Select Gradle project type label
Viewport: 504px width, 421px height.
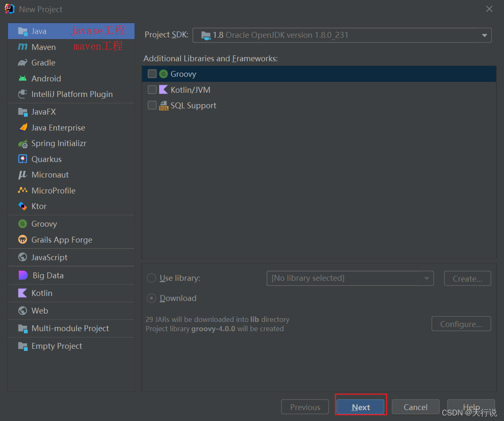pos(43,63)
